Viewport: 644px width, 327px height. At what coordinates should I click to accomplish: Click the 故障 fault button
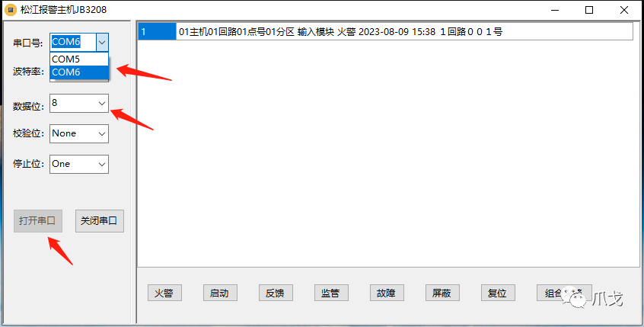pos(387,293)
